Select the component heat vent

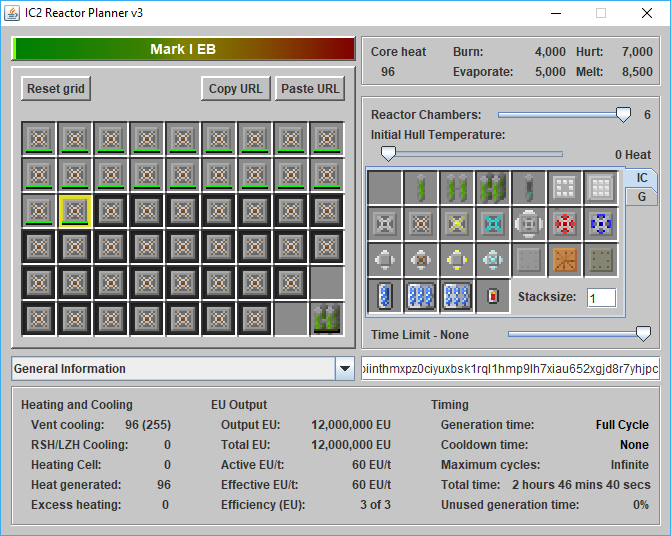[528, 224]
